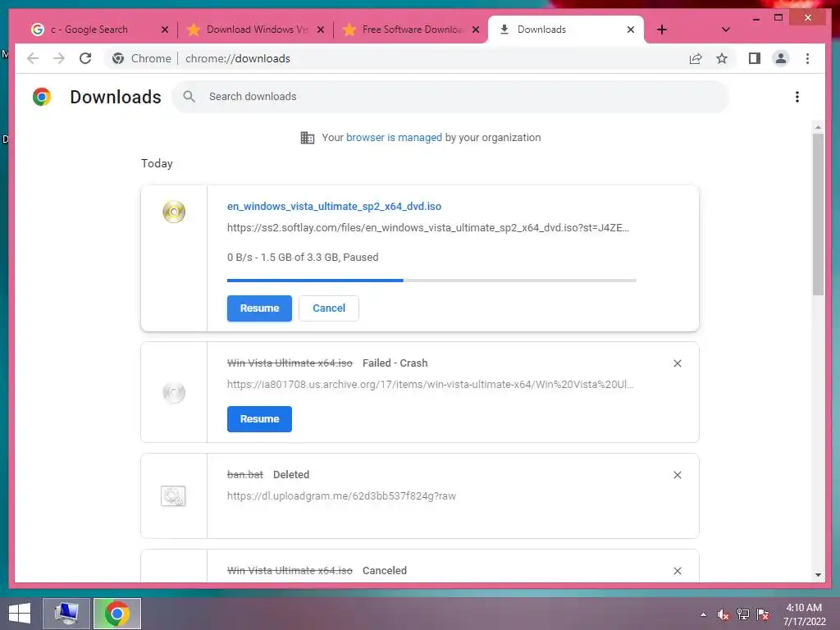Click the Chrome taskbar icon
This screenshot has height=630, width=840.
tap(116, 614)
